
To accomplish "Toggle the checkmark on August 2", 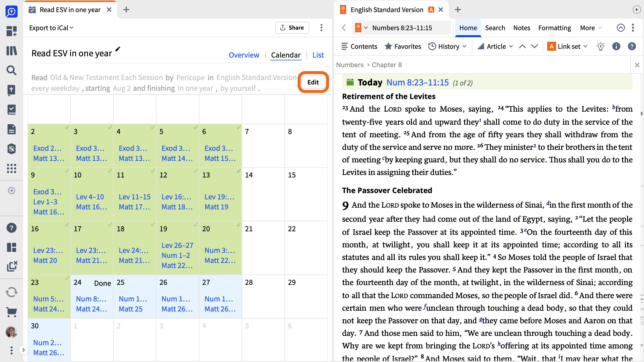I will (x=67, y=127).
